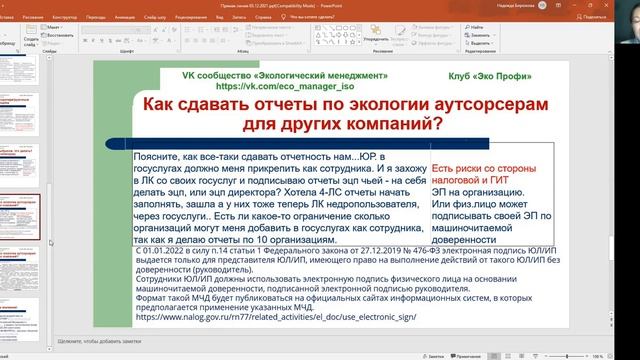Toggle italic formatting
Viewport: 640px width, 360px height.
pos(93,41)
